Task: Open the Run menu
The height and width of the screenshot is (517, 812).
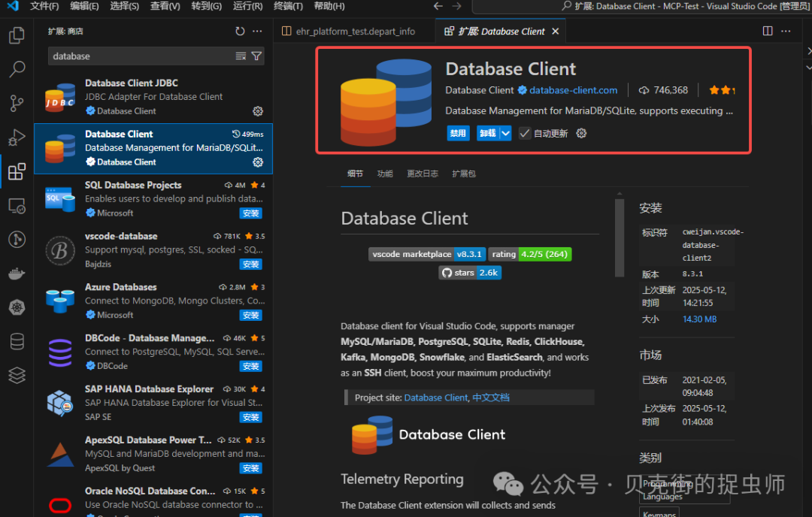Action: point(247,6)
